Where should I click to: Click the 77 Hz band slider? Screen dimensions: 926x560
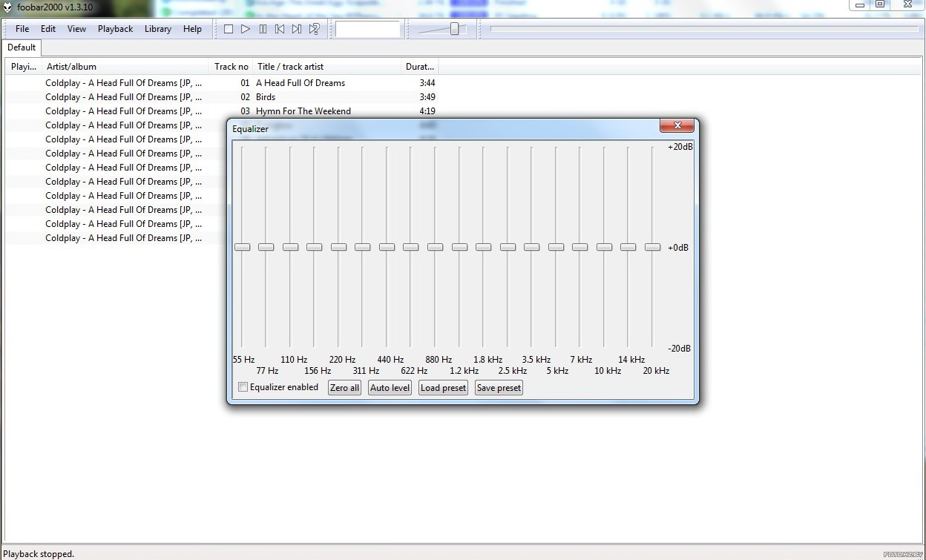[266, 247]
